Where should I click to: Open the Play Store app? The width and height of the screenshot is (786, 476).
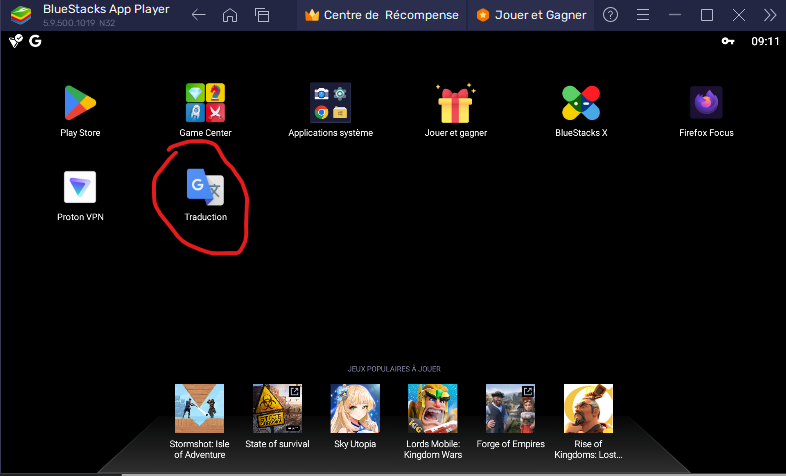click(80, 103)
